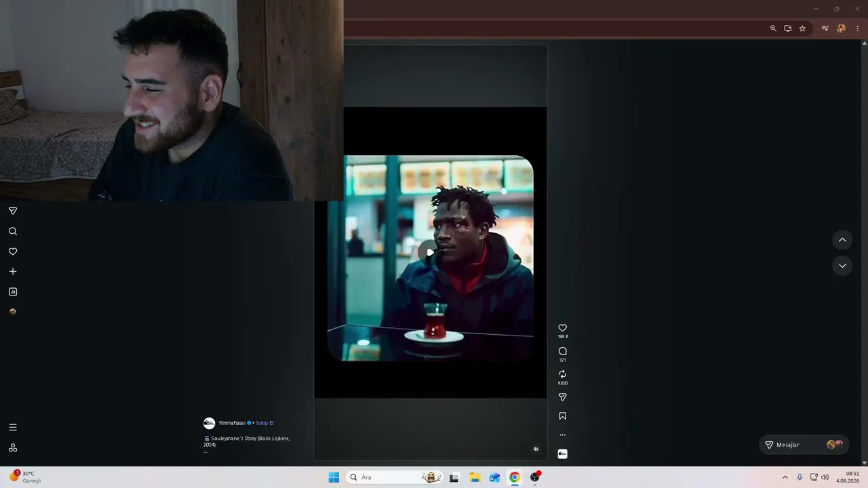The width and height of the screenshot is (868, 488).
Task: Click the taskbar Ara search box
Action: (x=395, y=477)
